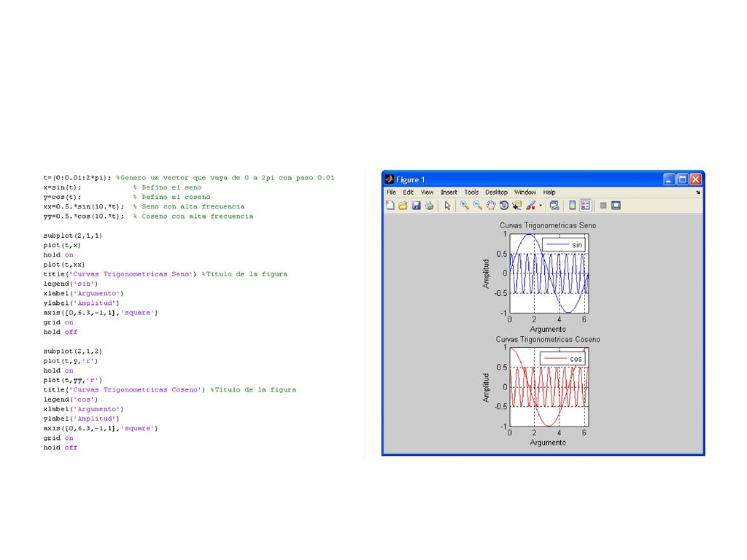Click the comment 'Coseno con alta frecuencia'
The width and height of the screenshot is (747, 560).
(x=197, y=216)
